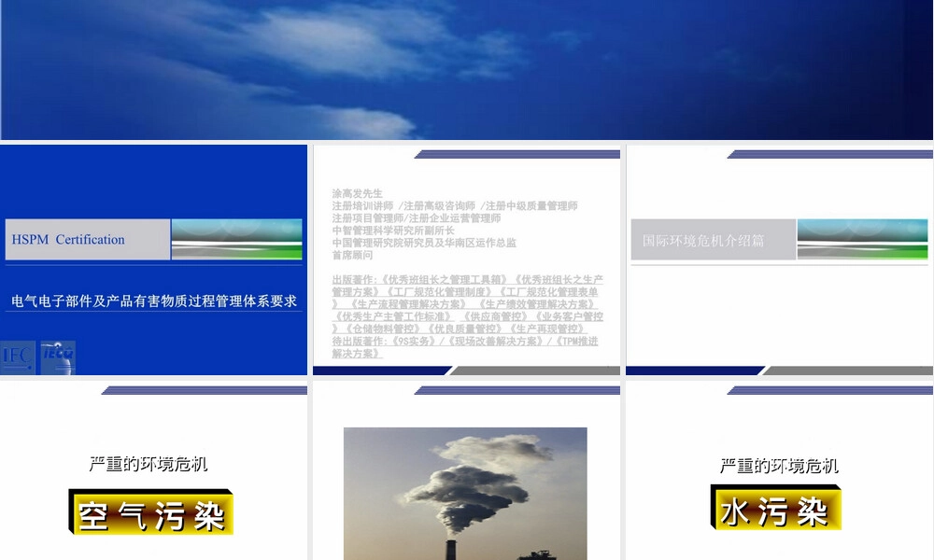Image resolution: width=934 pixels, height=560 pixels.
Task: Select '严重的环境危机' above 水污染
Action: [x=779, y=466]
